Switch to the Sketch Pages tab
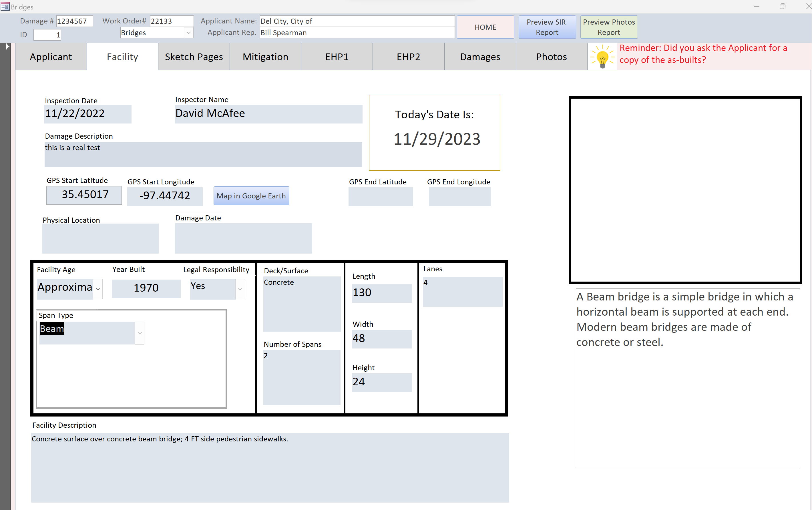Image resolution: width=812 pixels, height=510 pixels. tap(194, 57)
